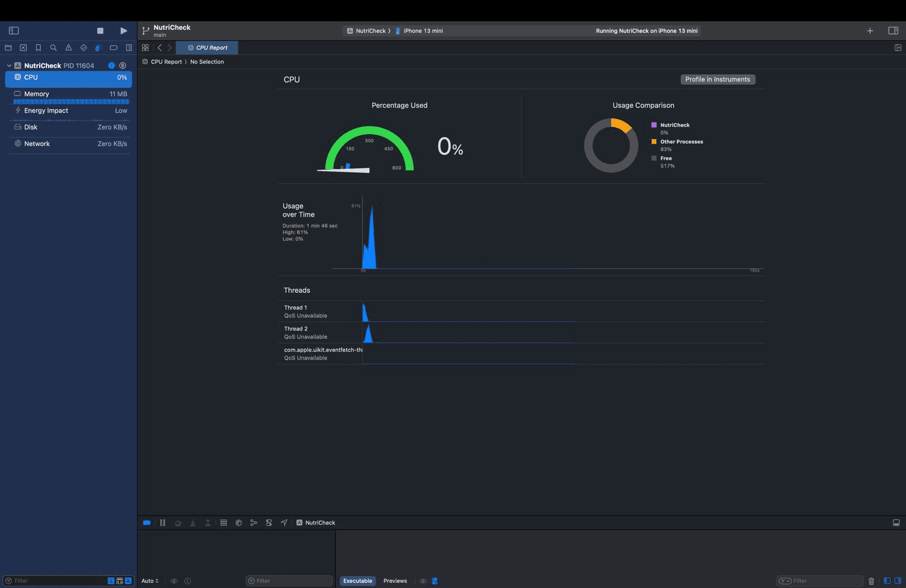Stop the running NutriCheck app

[100, 31]
